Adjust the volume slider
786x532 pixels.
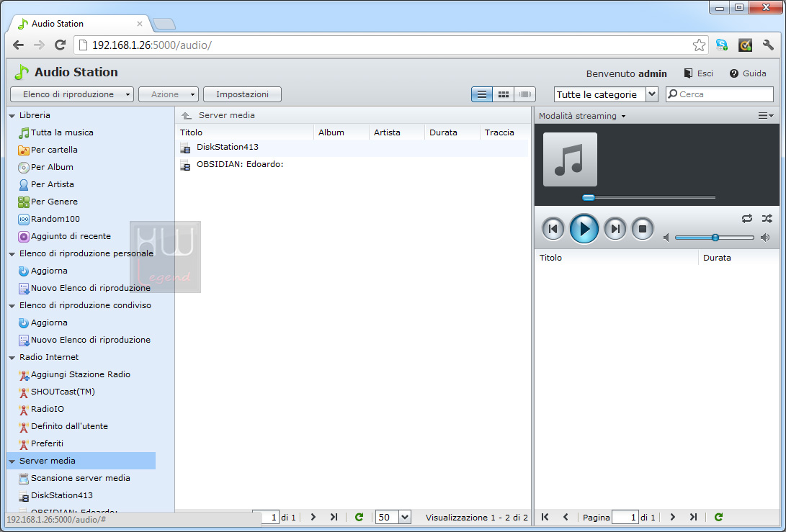coord(715,238)
